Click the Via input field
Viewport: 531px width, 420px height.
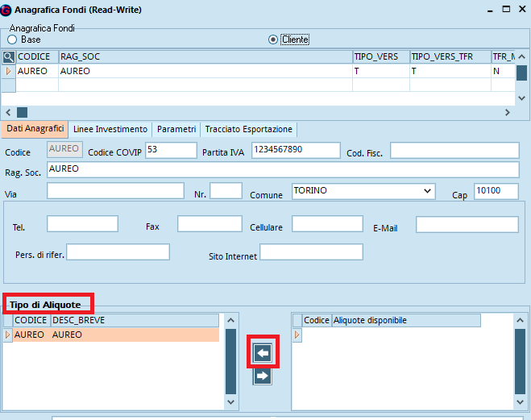click(x=115, y=191)
